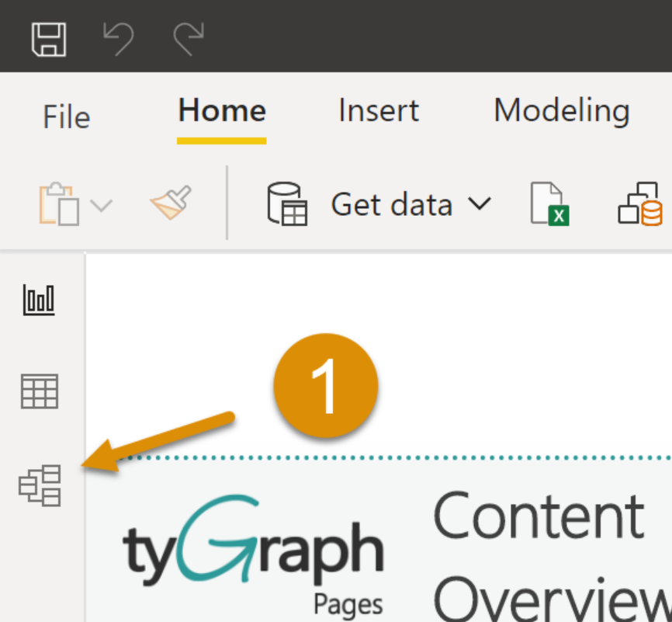The height and width of the screenshot is (622, 672).
Task: Click the Save floppy disk icon
Action: click(x=49, y=40)
